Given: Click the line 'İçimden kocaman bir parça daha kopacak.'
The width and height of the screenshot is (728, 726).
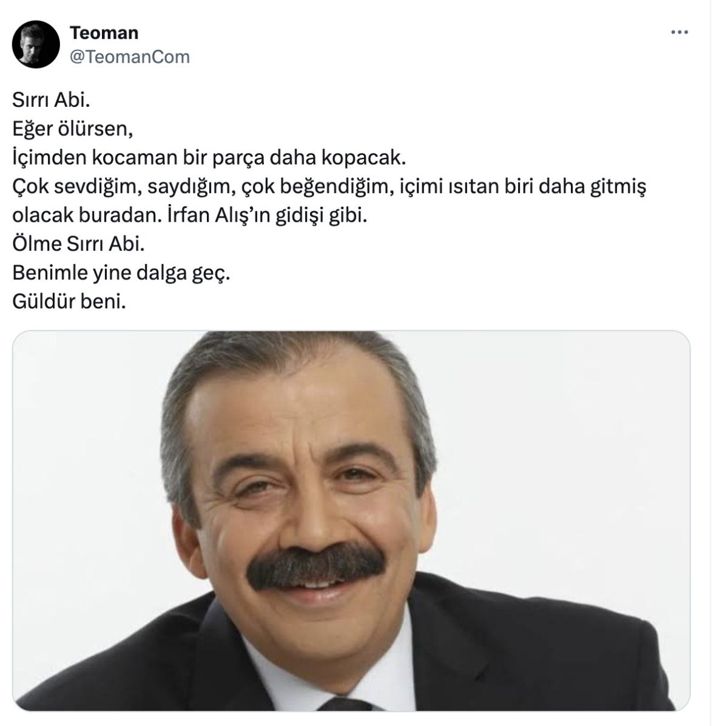Looking at the screenshot, I should [207, 158].
